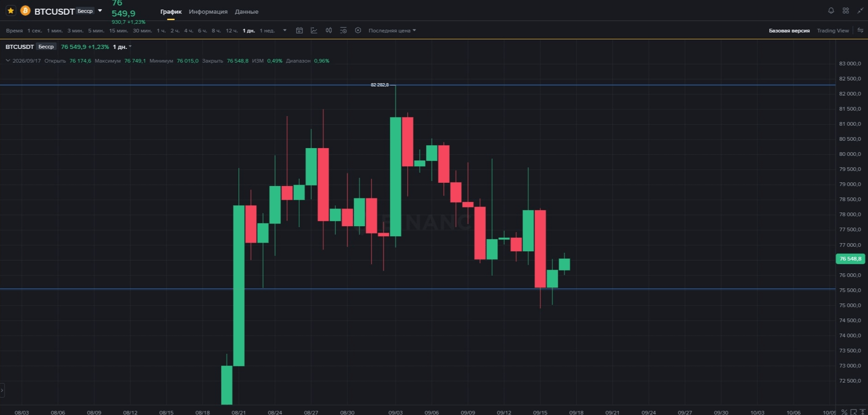Screen dimensions: 868x415
Task: Click the left side panel expand handle
Action: click(2, 390)
